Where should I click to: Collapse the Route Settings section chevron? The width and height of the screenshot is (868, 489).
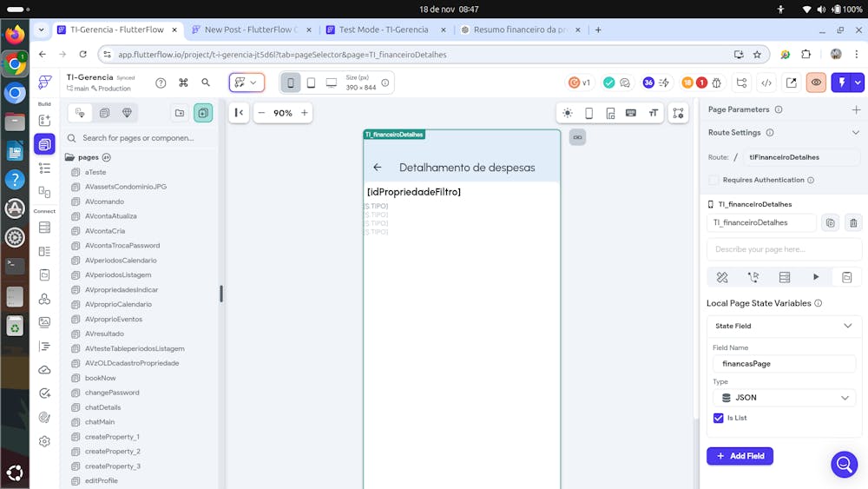coord(855,133)
